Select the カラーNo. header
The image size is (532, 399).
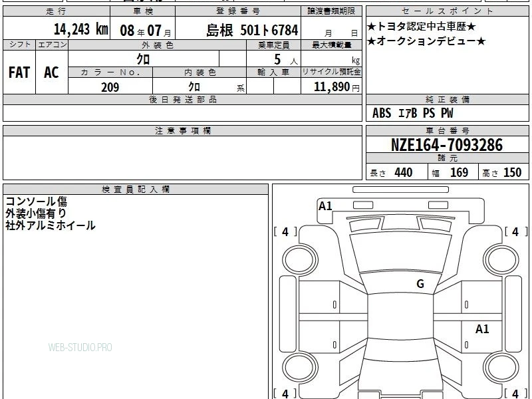click(110, 72)
